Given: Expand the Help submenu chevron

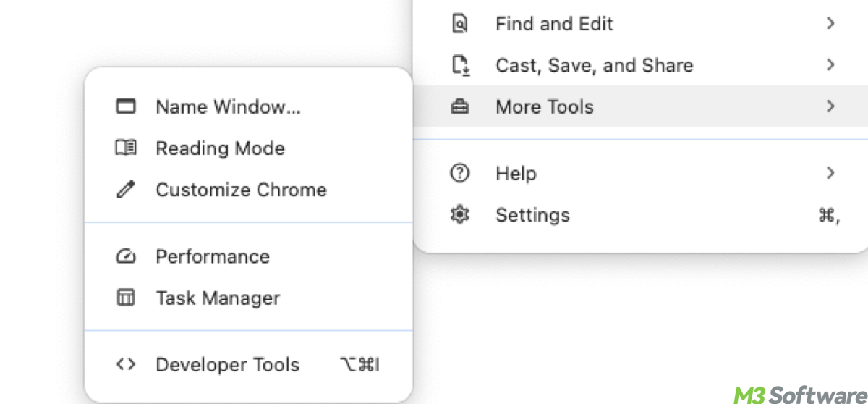Looking at the screenshot, I should (830, 173).
